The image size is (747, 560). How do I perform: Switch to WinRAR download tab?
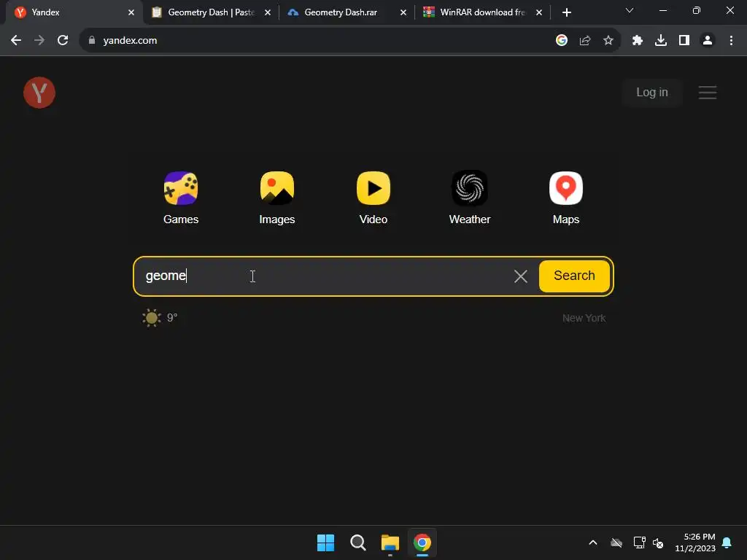coord(481,12)
